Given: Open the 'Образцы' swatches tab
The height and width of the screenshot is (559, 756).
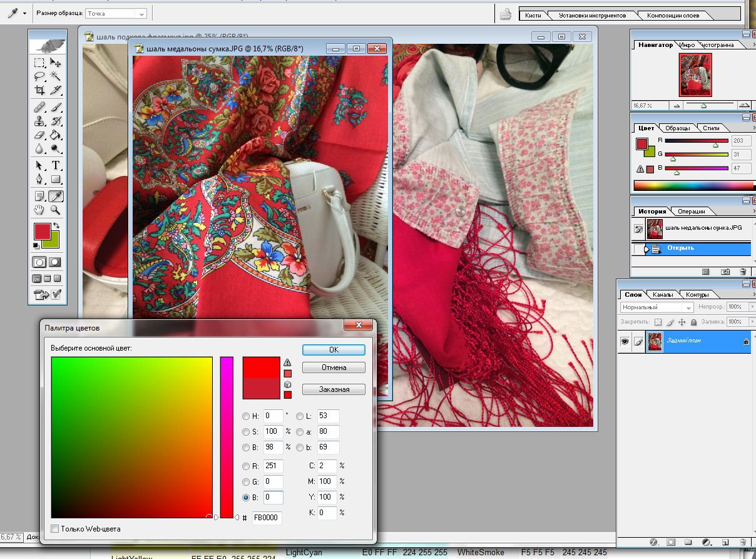Looking at the screenshot, I should click(677, 128).
